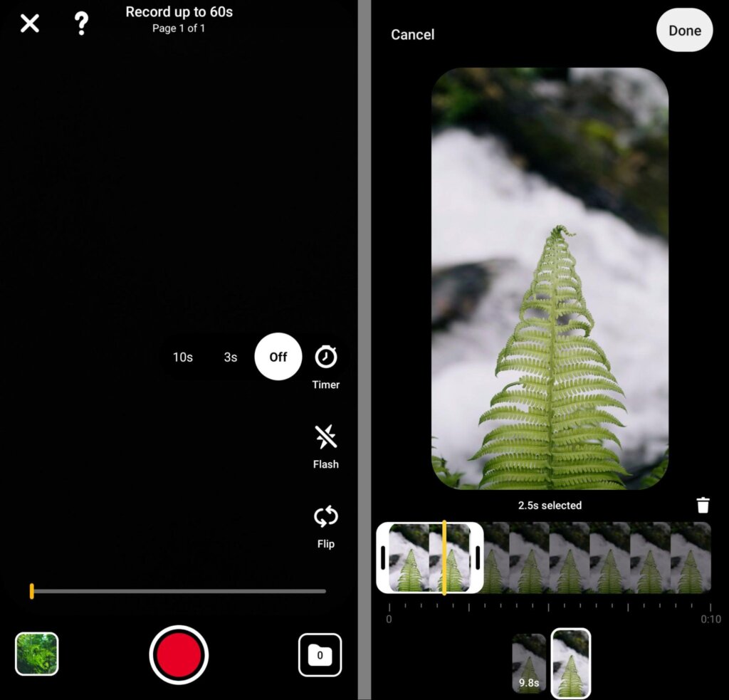Tap the Timer stopwatch icon
Image resolution: width=729 pixels, height=700 pixels.
(326, 357)
